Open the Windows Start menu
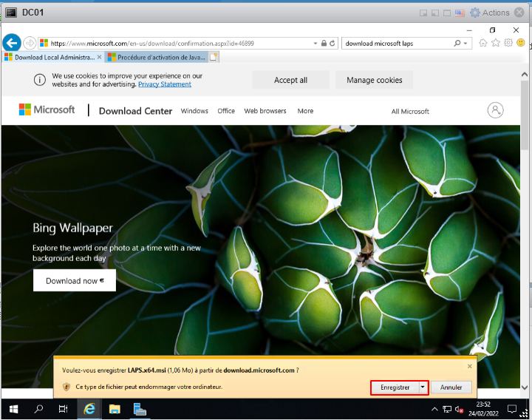This screenshot has height=420, width=532. pyautogui.click(x=13, y=409)
